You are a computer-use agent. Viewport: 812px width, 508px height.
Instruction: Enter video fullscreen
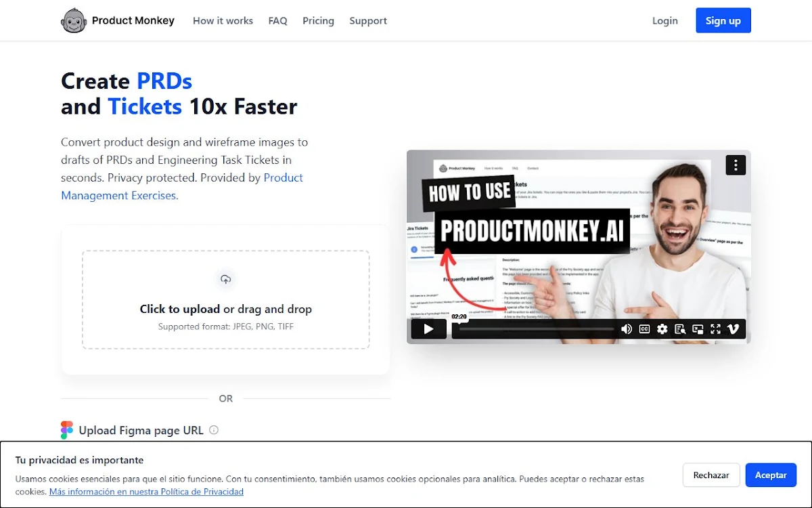pos(715,329)
